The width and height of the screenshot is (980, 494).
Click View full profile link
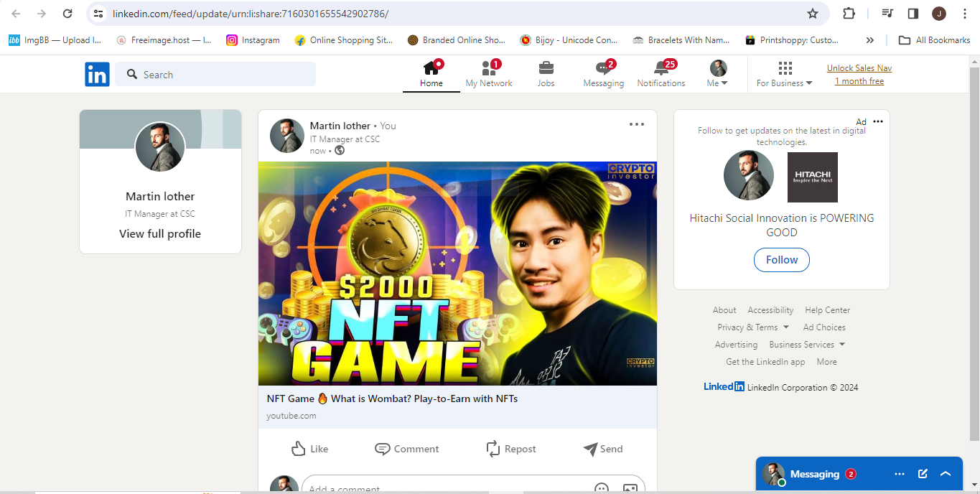coord(160,234)
